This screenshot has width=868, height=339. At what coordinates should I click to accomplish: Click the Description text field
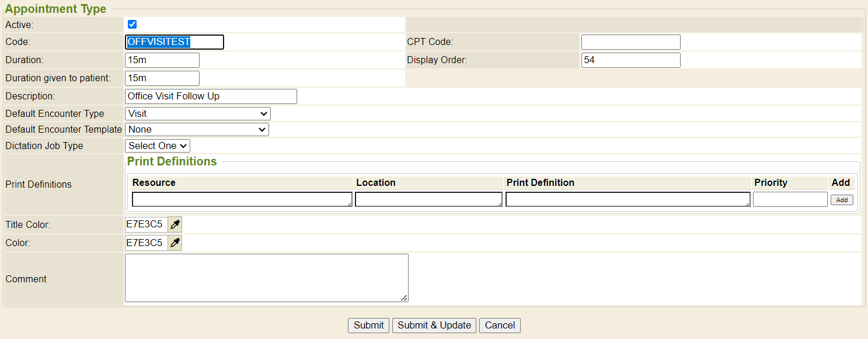tap(211, 96)
